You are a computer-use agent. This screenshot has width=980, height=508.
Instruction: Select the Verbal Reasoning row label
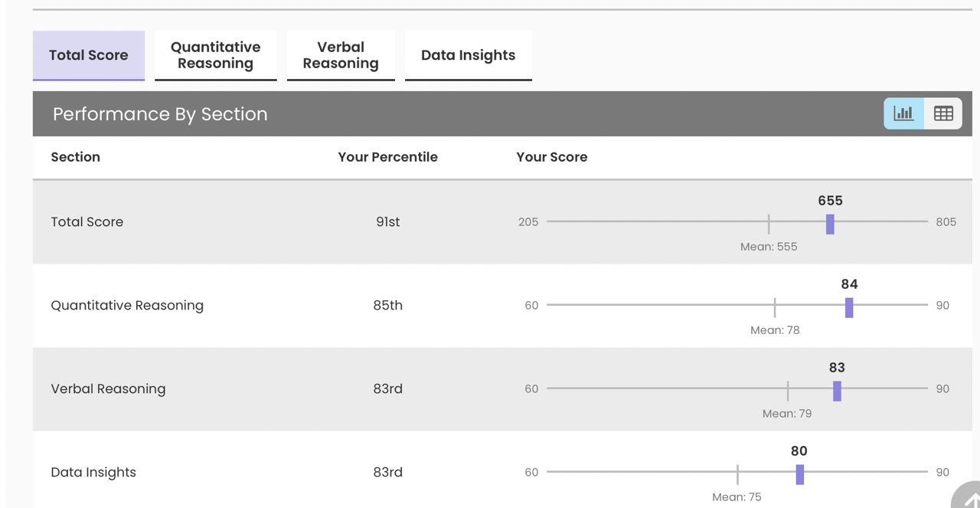click(x=108, y=388)
